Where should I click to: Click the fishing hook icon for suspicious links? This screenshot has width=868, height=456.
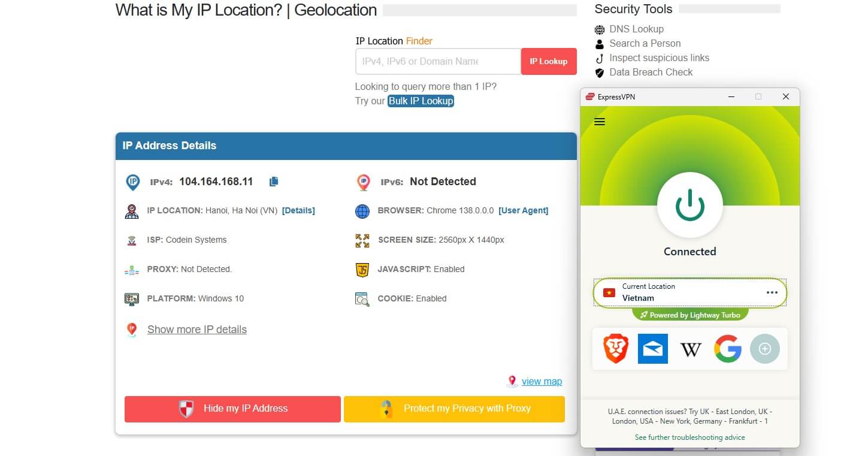pyautogui.click(x=600, y=58)
